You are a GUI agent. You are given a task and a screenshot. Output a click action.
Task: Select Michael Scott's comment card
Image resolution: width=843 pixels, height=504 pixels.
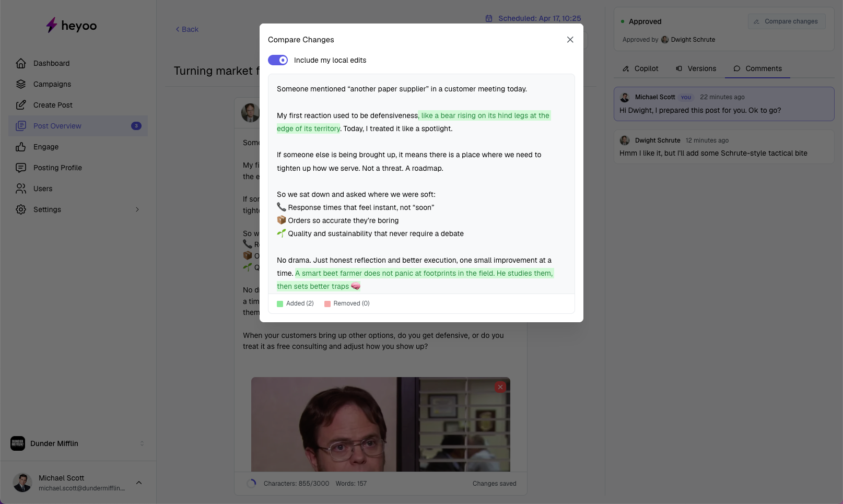[x=724, y=104]
